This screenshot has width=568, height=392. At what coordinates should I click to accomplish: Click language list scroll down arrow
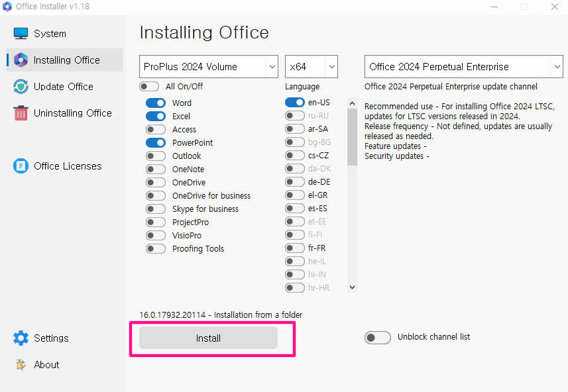tap(352, 287)
